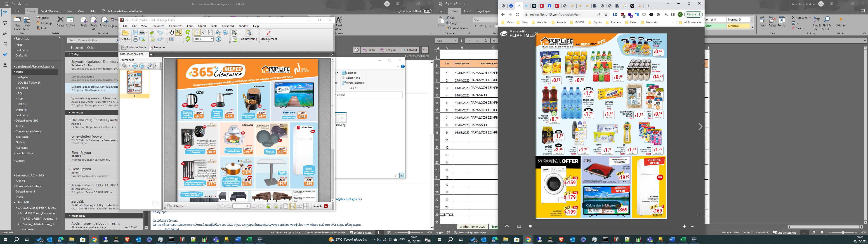This screenshot has height=244, width=868.
Task: Click the Reply All button
Action: pos(388,50)
